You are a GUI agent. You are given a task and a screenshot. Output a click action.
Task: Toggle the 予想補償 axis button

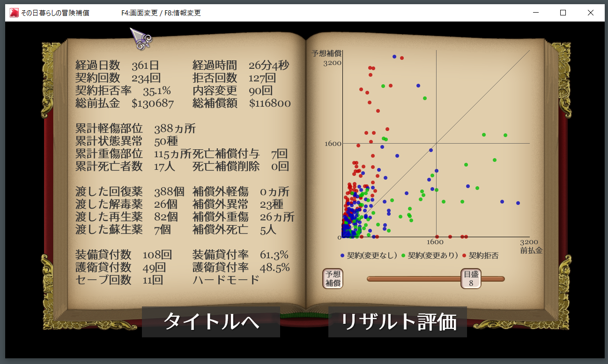click(x=333, y=278)
